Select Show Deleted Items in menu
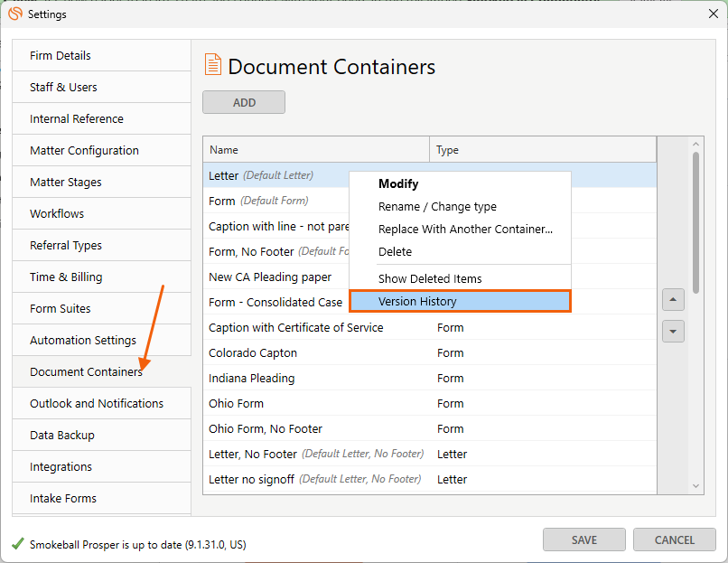The width and height of the screenshot is (728, 563). 430,278
